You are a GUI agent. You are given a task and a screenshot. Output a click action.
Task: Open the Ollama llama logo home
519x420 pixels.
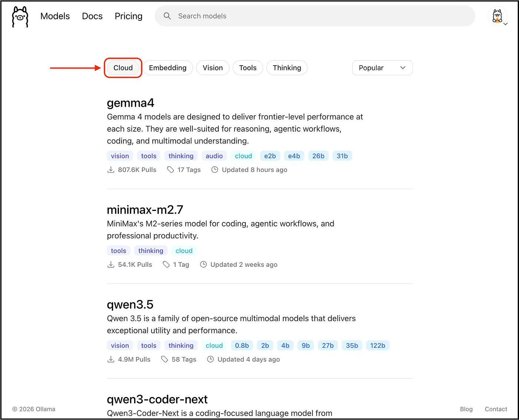tap(20, 17)
